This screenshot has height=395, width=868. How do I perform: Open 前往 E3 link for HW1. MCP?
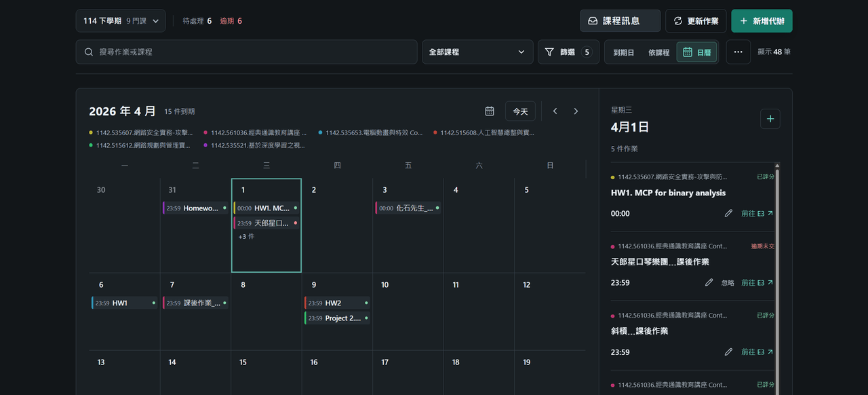click(757, 213)
